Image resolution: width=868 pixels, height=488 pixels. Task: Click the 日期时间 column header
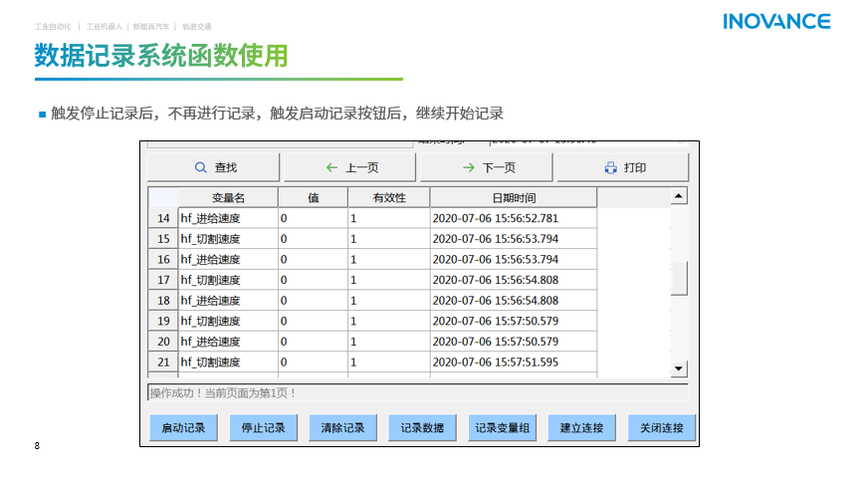click(514, 198)
